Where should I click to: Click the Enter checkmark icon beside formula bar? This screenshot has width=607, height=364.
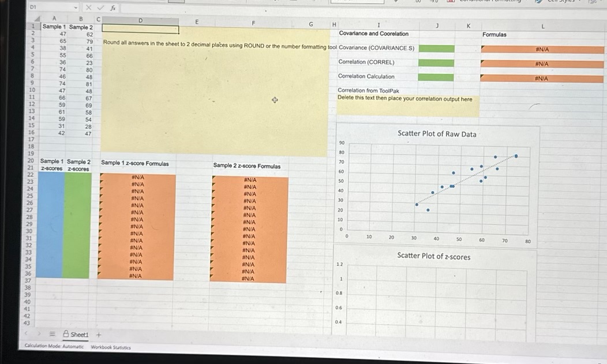[100, 7]
